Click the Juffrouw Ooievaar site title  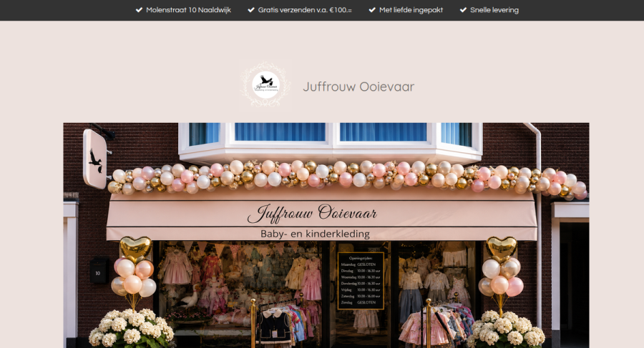[x=358, y=86]
